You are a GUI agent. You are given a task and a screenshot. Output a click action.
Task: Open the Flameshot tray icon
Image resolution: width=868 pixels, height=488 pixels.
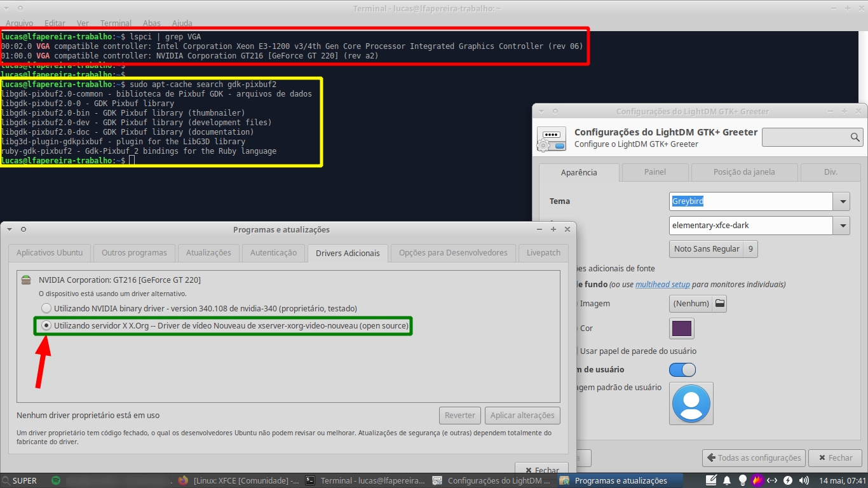pos(757,480)
